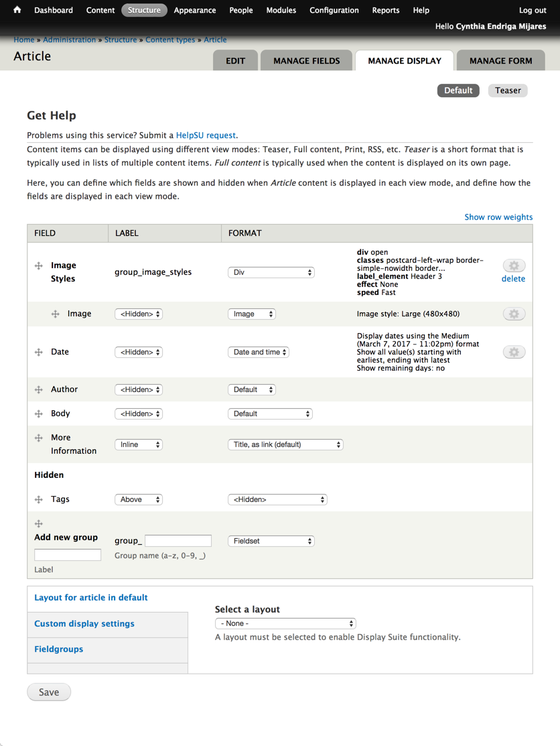The image size is (560, 746).
Task: Open gear settings for Image Styles group
Action: (x=514, y=265)
